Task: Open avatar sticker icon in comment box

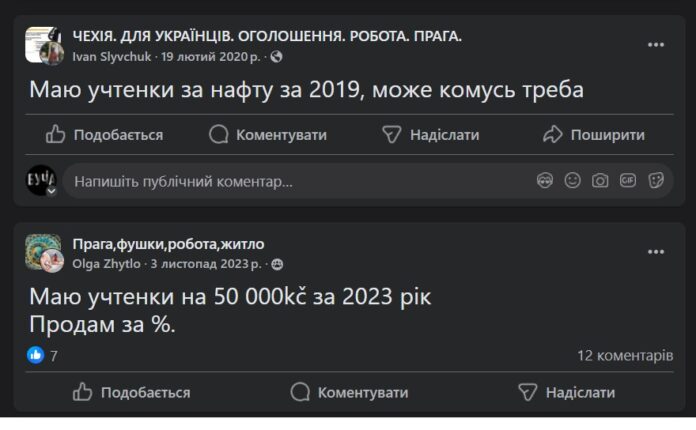Action: (545, 181)
